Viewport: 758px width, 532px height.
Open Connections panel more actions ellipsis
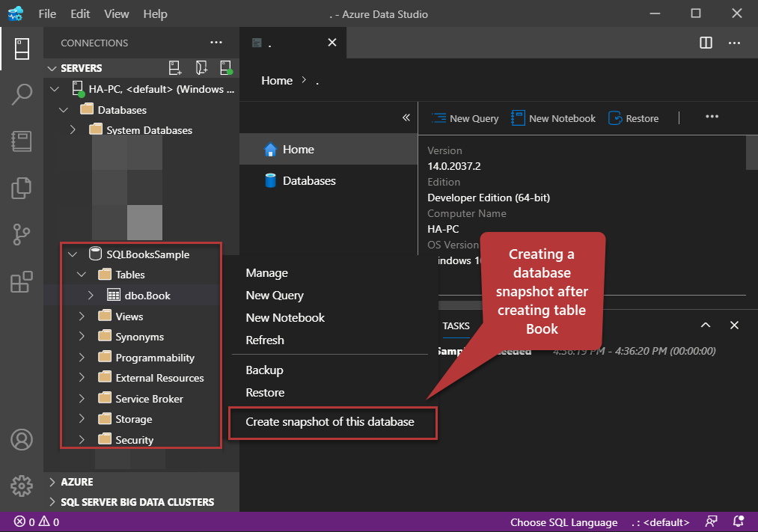(216, 43)
